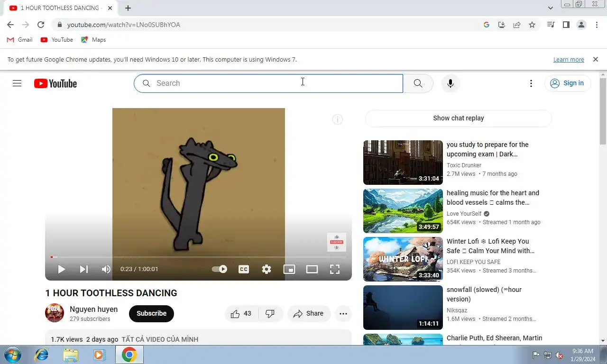The image size is (607, 364).
Task: Switch to theater mode
Action: tap(312, 269)
